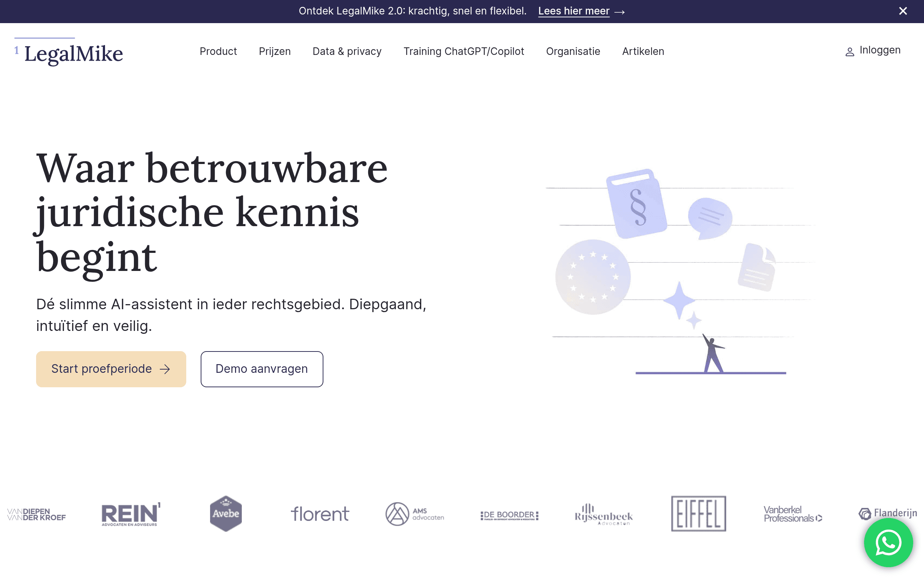The image size is (924, 578).
Task: Open the Organisatie menu item
Action: (573, 51)
